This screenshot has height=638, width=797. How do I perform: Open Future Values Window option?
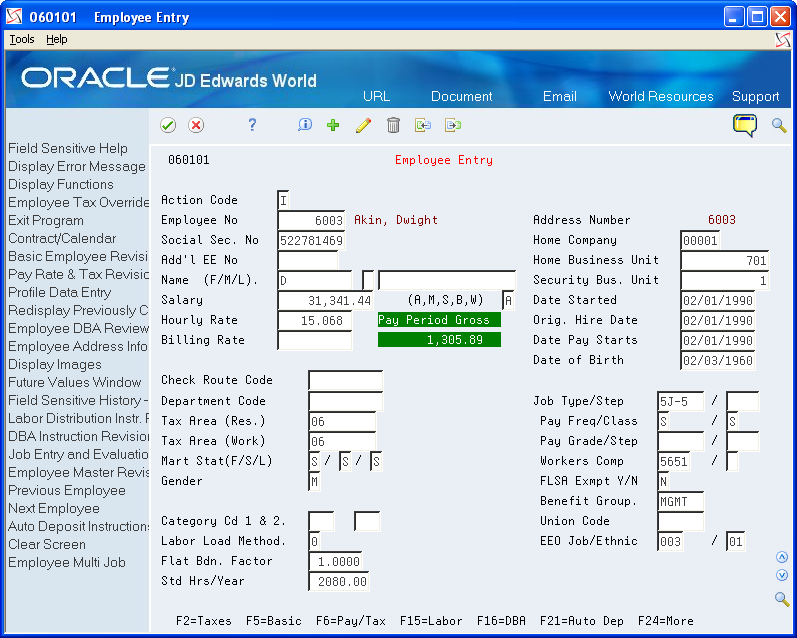(75, 382)
